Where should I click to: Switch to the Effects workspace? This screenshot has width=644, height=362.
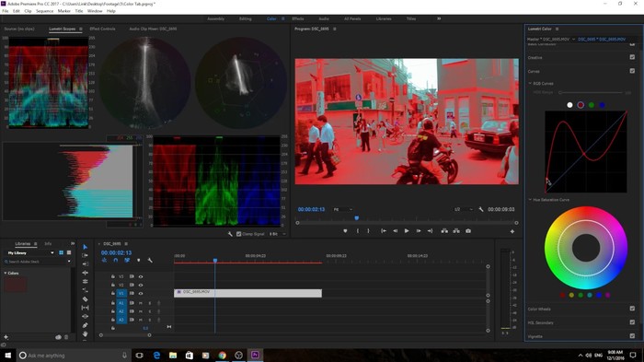click(x=298, y=19)
